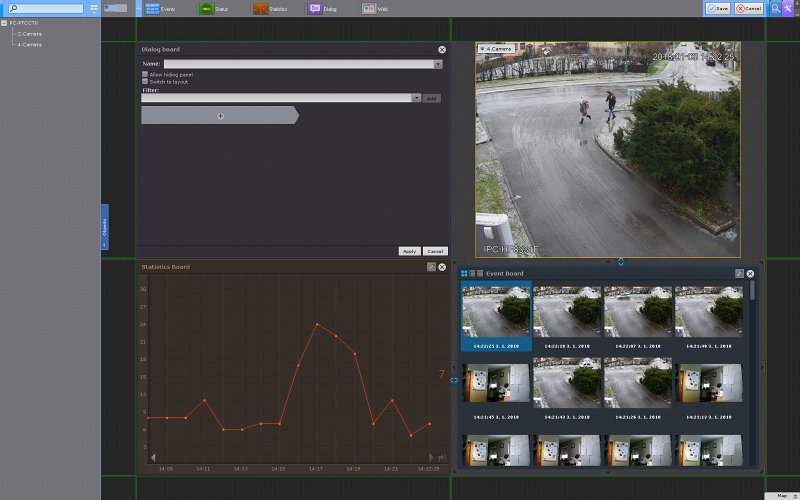
Task: Open the Web board tool
Action: coord(369,8)
